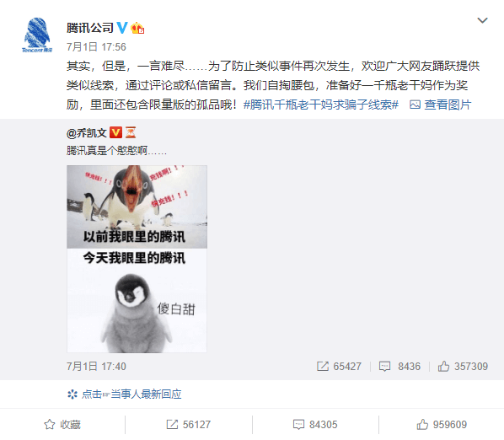This screenshot has width=504, height=440.
Task: Open the 腾讯公司 account name link
Action: click(90, 28)
